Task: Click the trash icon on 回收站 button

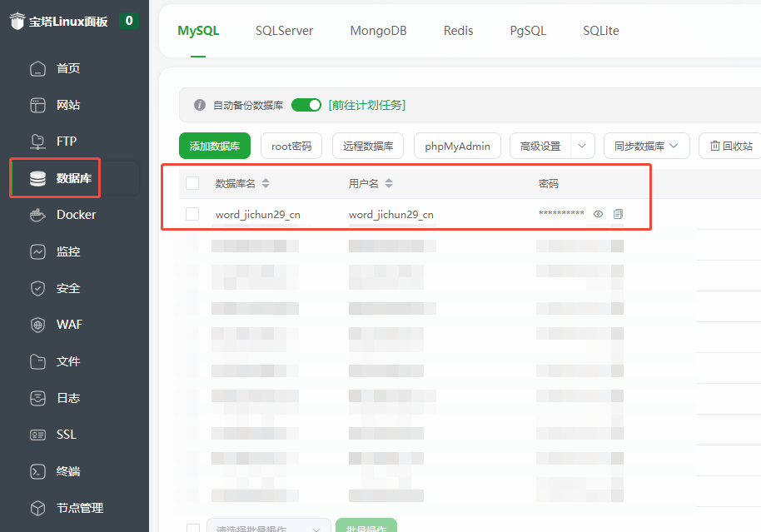Action: (x=715, y=146)
